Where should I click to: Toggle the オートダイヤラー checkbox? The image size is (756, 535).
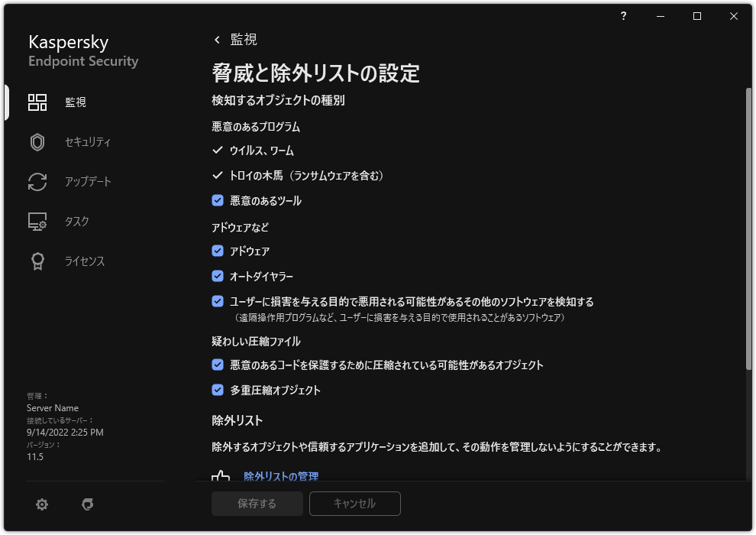(x=218, y=276)
